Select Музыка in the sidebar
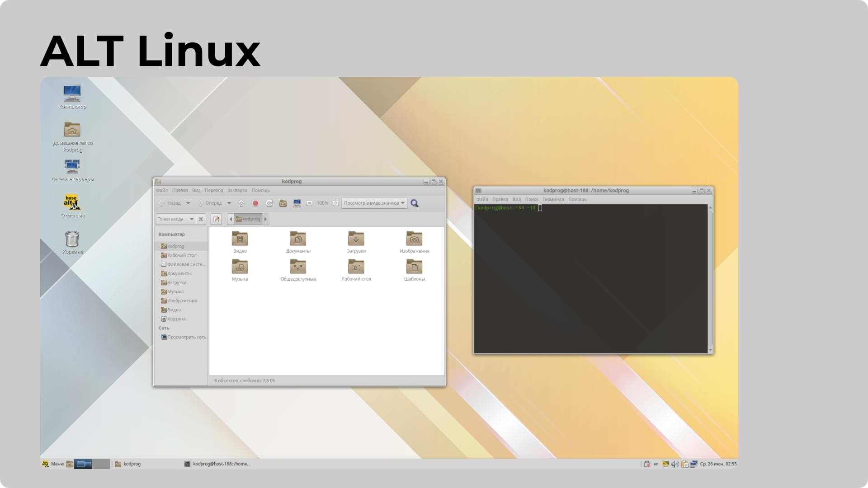The width and height of the screenshot is (868, 488). pos(181,291)
